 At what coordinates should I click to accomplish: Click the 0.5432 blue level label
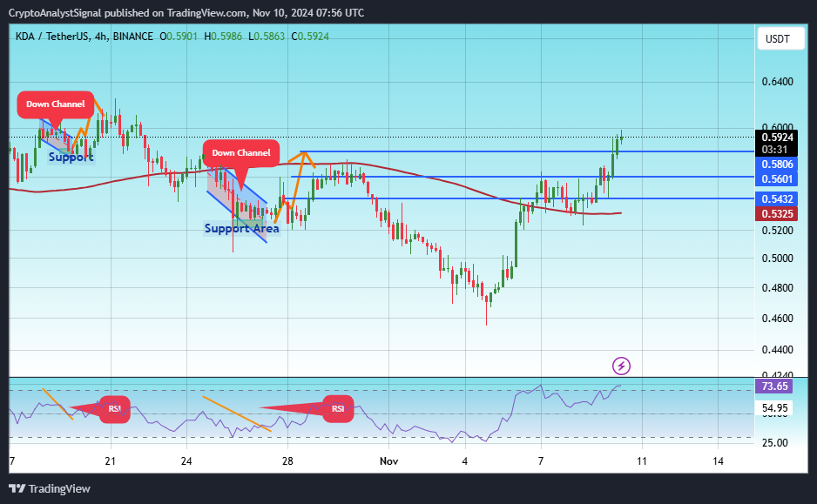[x=776, y=198]
